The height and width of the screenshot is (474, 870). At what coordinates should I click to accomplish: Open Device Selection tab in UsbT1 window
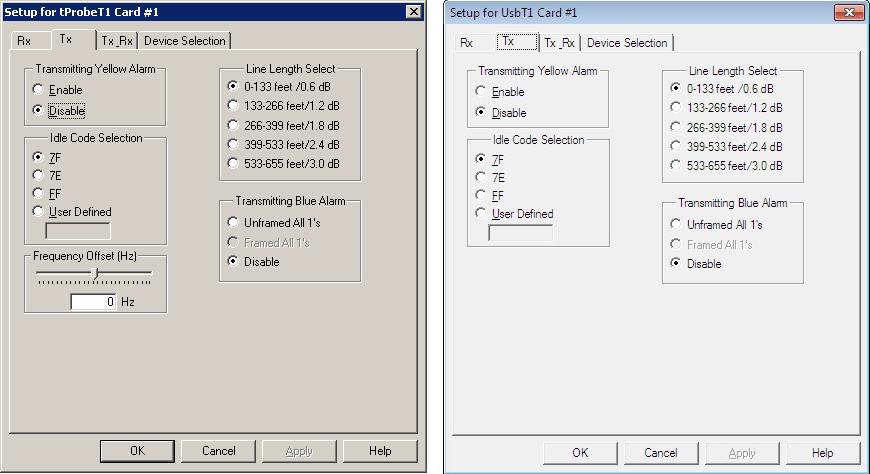[x=627, y=43]
